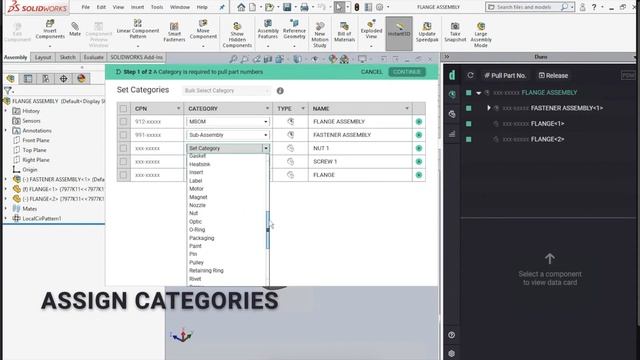Choose O-Ring from the category list
Image resolution: width=640 pixels, height=360 pixels.
[x=197, y=230]
